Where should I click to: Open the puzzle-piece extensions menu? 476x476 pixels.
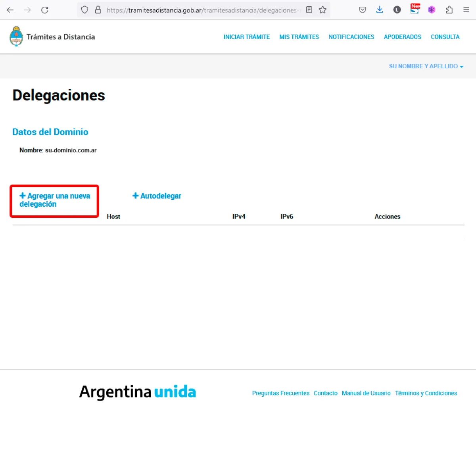click(449, 10)
